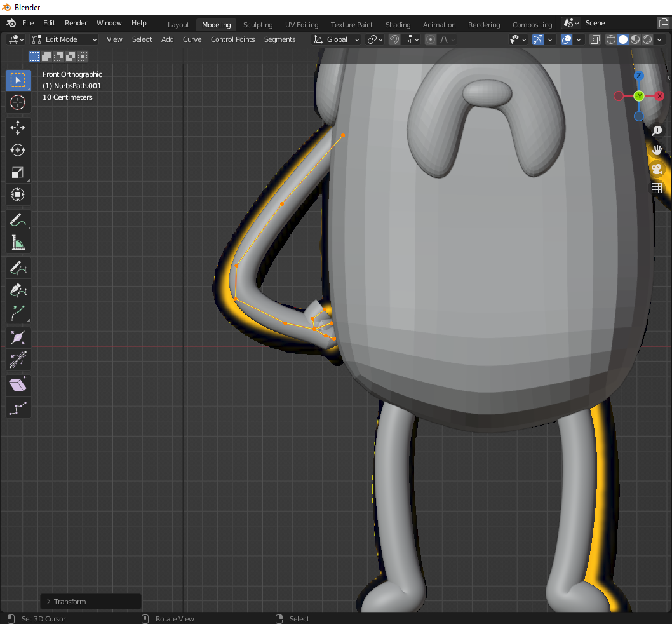Viewport: 672px width, 624px height.
Task: Open the Edit Mode dropdown
Action: click(x=65, y=40)
